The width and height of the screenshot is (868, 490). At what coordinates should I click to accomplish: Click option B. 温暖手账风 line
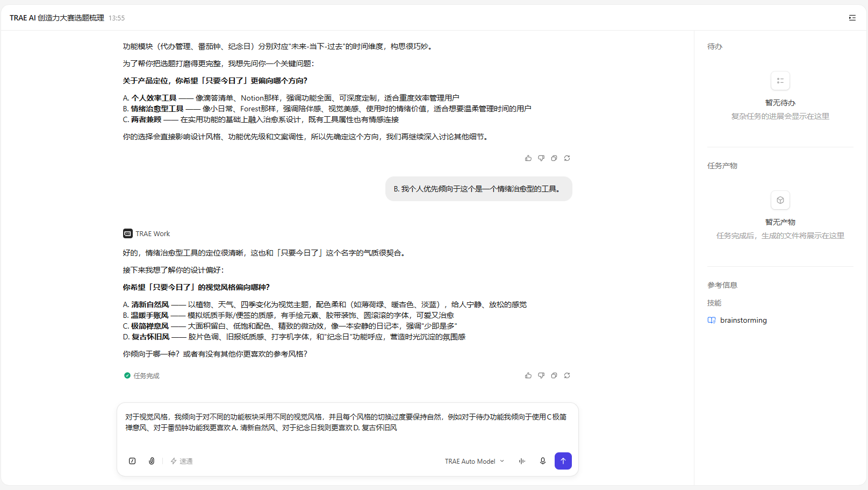(288, 315)
